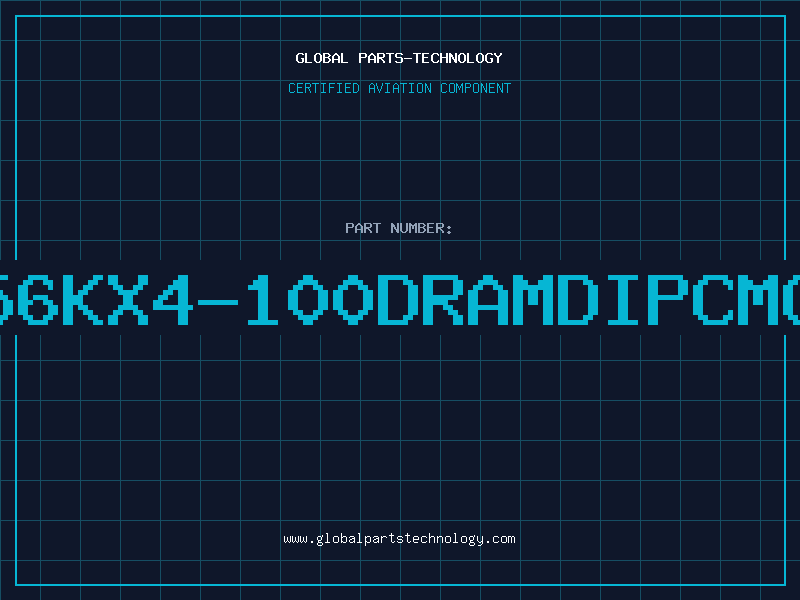Click the large part number banner text
The height and width of the screenshot is (600, 800).
coord(400,300)
